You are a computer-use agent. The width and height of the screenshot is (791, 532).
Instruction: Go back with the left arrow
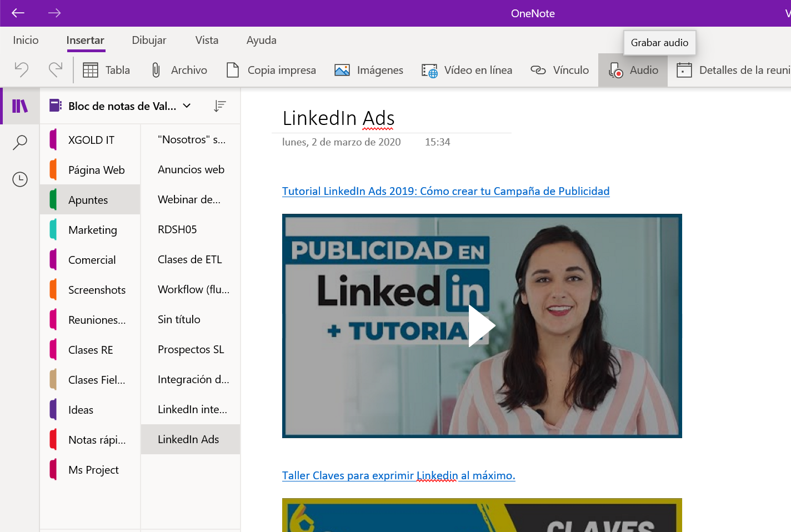[x=18, y=13]
